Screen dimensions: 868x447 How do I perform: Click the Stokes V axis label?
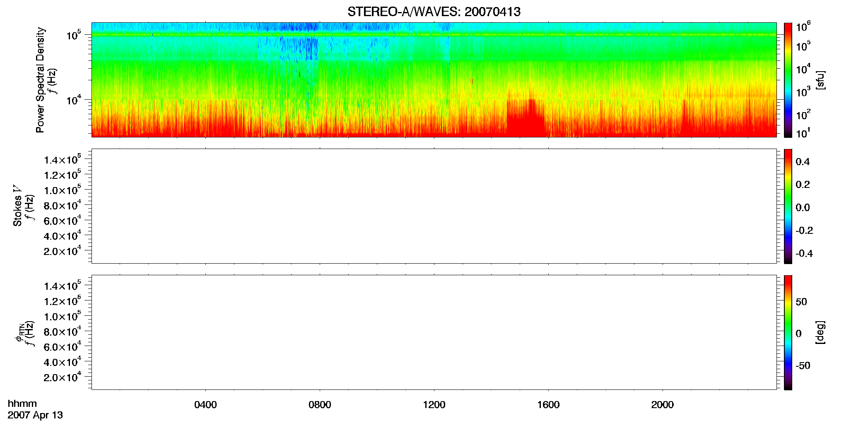[18, 206]
